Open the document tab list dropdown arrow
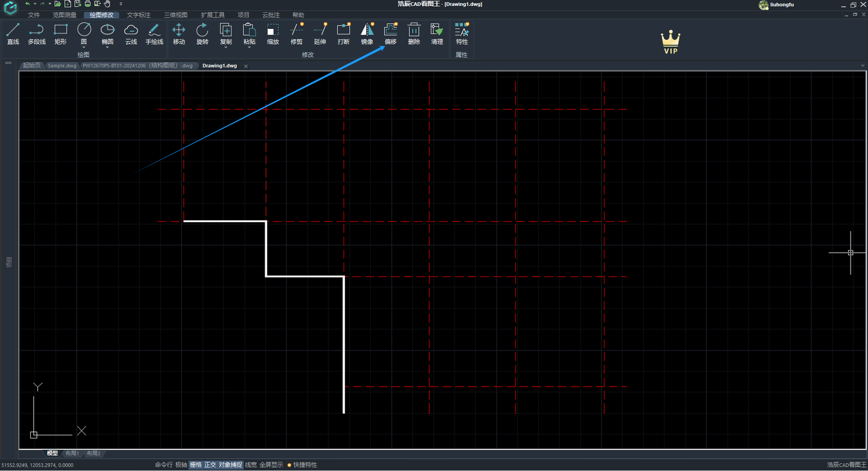Screen dimensions: 868x471 coord(863,66)
